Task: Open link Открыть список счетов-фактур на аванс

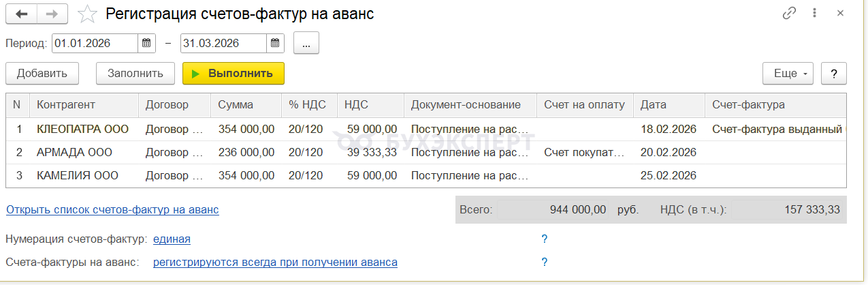Action: coord(112,209)
